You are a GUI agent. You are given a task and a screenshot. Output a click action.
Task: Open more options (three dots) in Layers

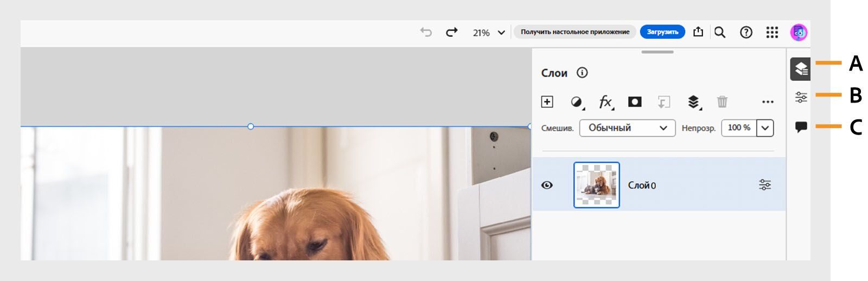[767, 101]
